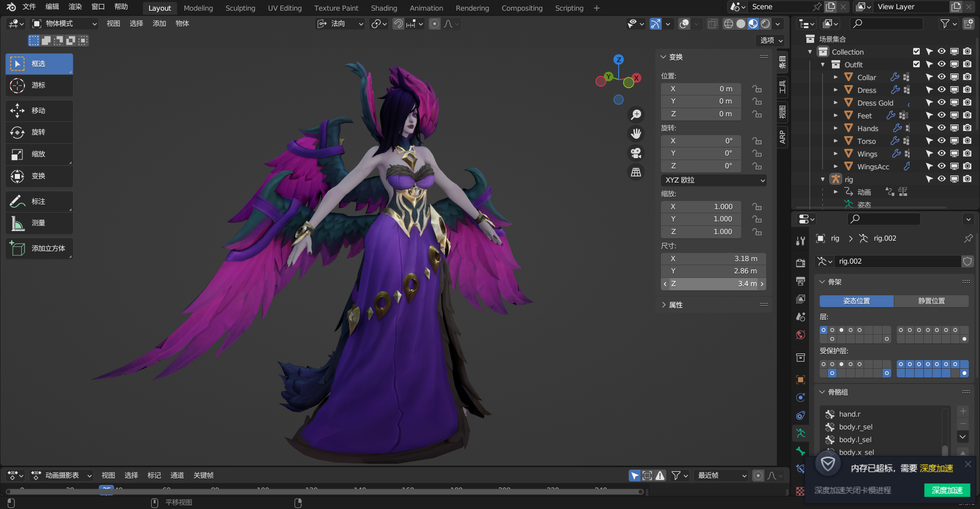Open the XYZ Euler rotation mode dropdown
980x509 pixels.
(x=713, y=180)
